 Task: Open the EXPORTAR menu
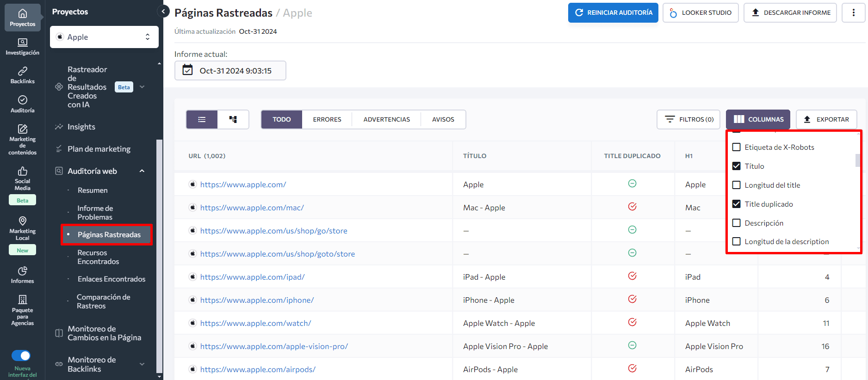pyautogui.click(x=826, y=119)
